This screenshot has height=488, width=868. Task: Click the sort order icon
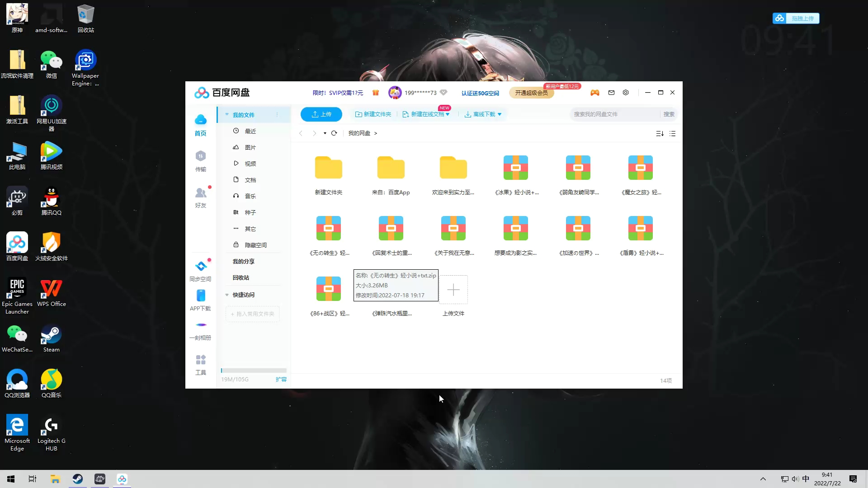tap(660, 134)
